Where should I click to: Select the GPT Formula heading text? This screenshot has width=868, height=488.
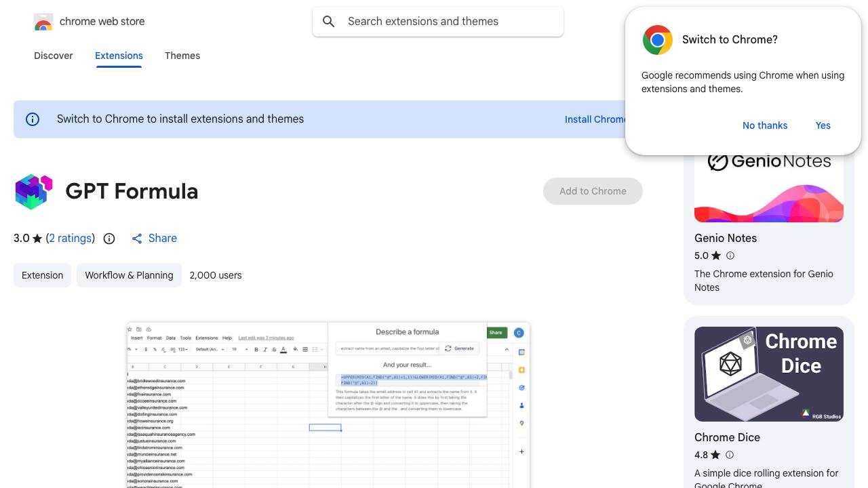point(132,191)
